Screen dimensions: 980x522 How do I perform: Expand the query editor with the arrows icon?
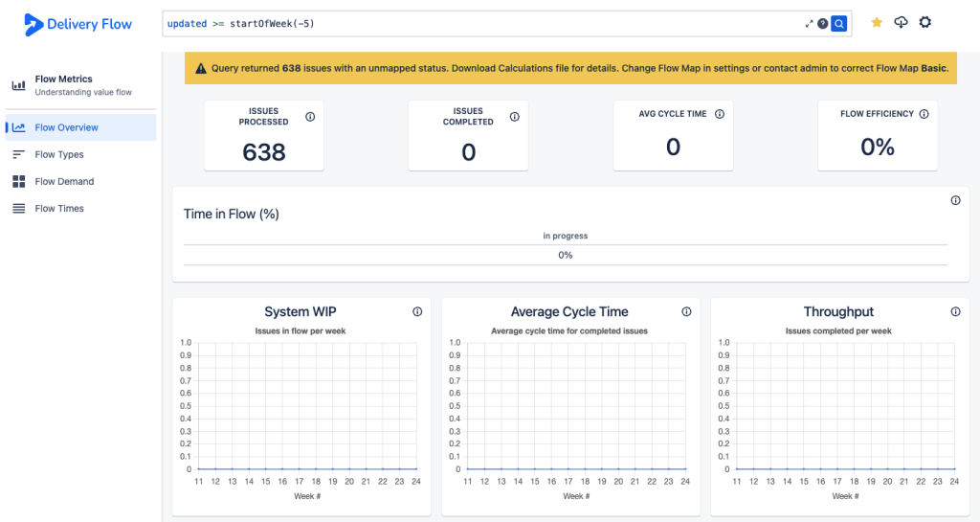point(809,24)
